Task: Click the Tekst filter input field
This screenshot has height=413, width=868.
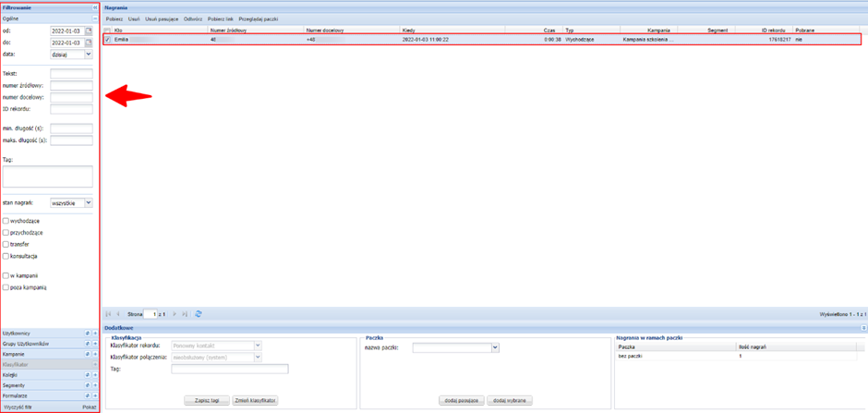Action: pos(71,74)
